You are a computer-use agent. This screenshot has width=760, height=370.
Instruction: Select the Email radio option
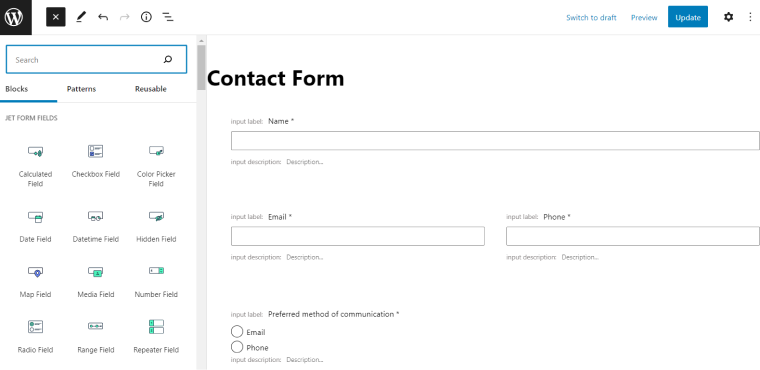click(x=237, y=332)
